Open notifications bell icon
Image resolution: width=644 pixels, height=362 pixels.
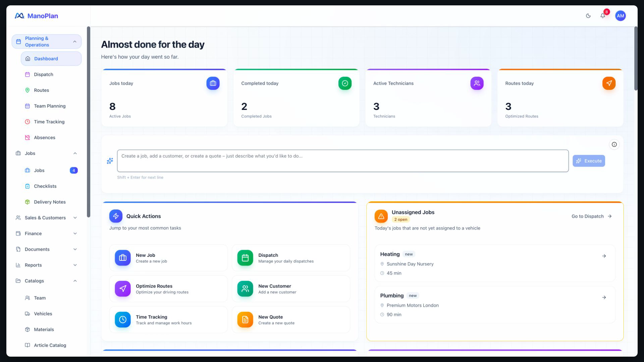tap(603, 16)
